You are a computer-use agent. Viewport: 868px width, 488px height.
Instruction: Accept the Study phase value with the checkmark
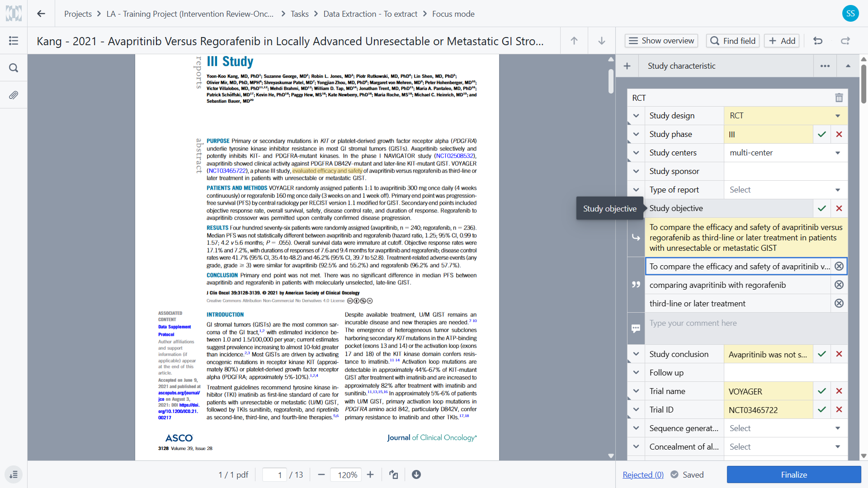821,134
